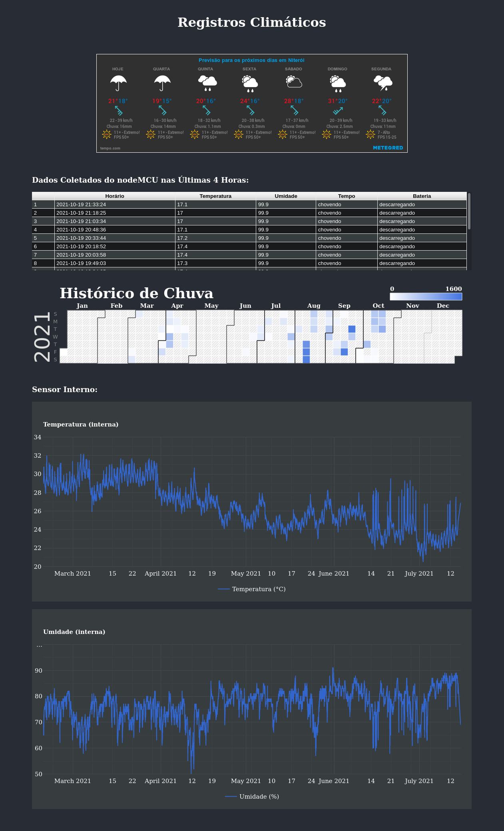The height and width of the screenshot is (831, 504).
Task: Click cell 2021-10-19 21:03:34
Action: coord(115,221)
